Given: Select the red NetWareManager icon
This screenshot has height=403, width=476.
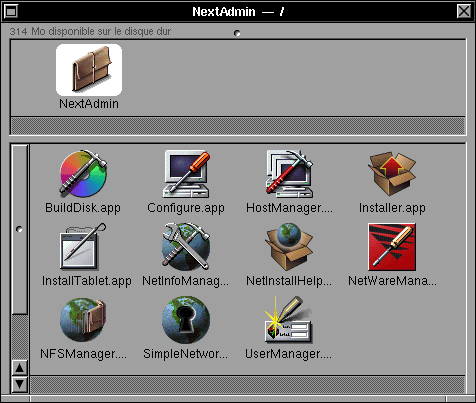Looking at the screenshot, I should pos(392,247).
